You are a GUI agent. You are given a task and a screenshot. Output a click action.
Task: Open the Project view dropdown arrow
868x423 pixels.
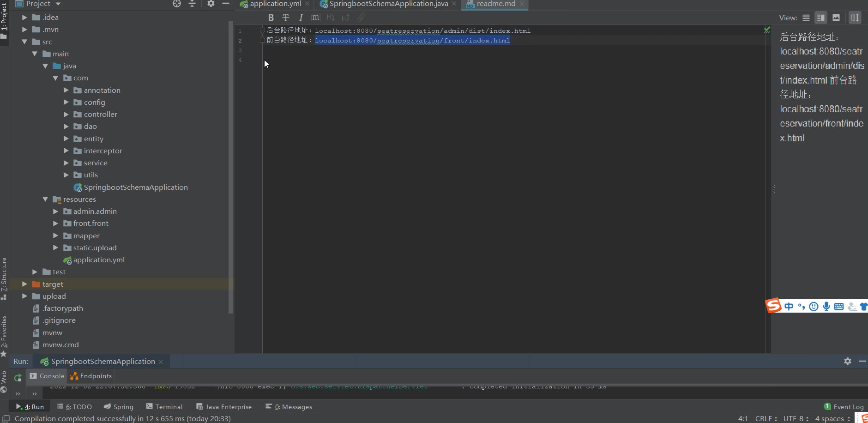(58, 4)
